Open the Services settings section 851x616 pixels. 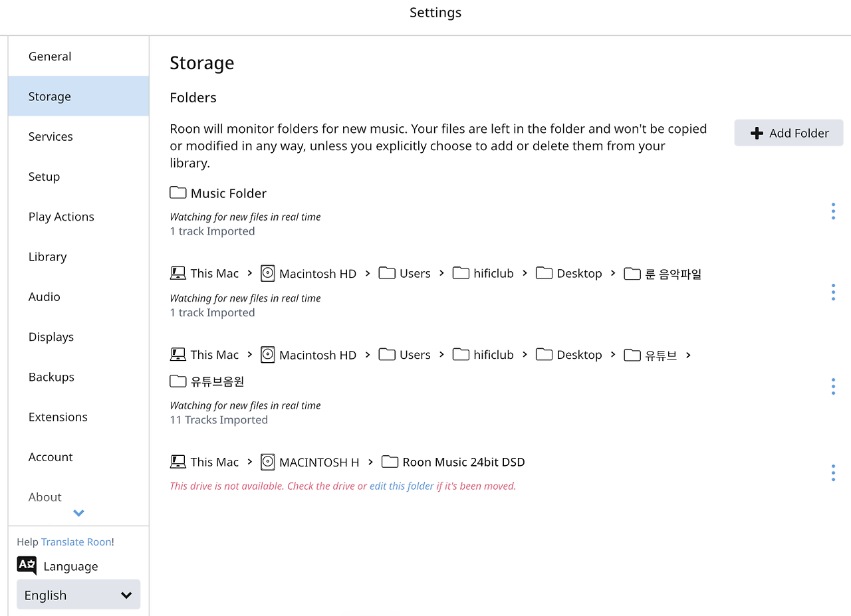(78, 136)
